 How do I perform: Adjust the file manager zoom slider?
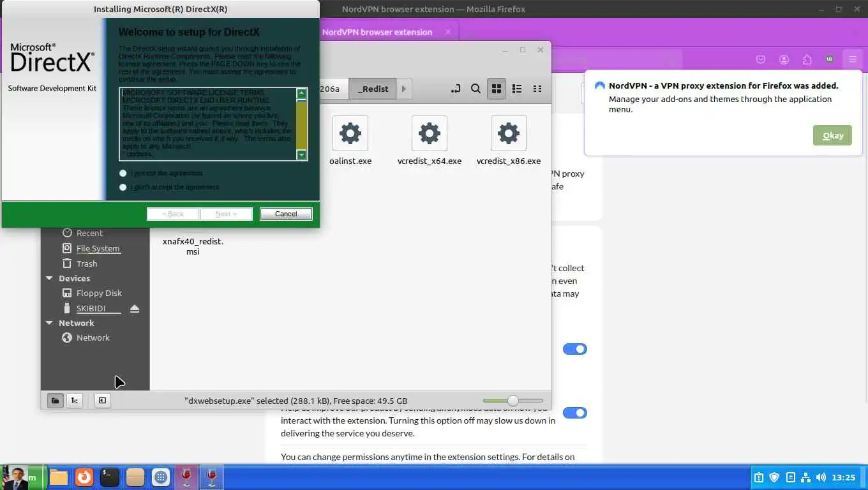(x=513, y=401)
